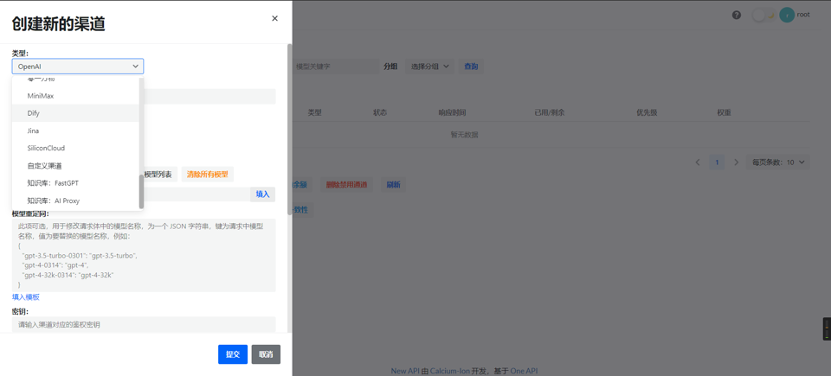This screenshot has height=376, width=832.
Task: Click the 权重 column header
Action: click(x=724, y=113)
